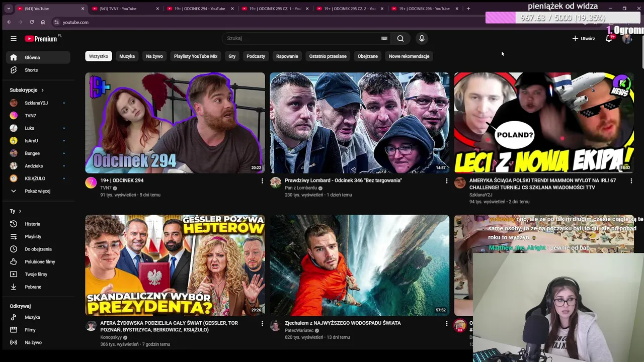Open the LECI Z NOWĄ EKIPĄ thumbnail
Viewport: 644px width, 362px height.
pos(544,123)
